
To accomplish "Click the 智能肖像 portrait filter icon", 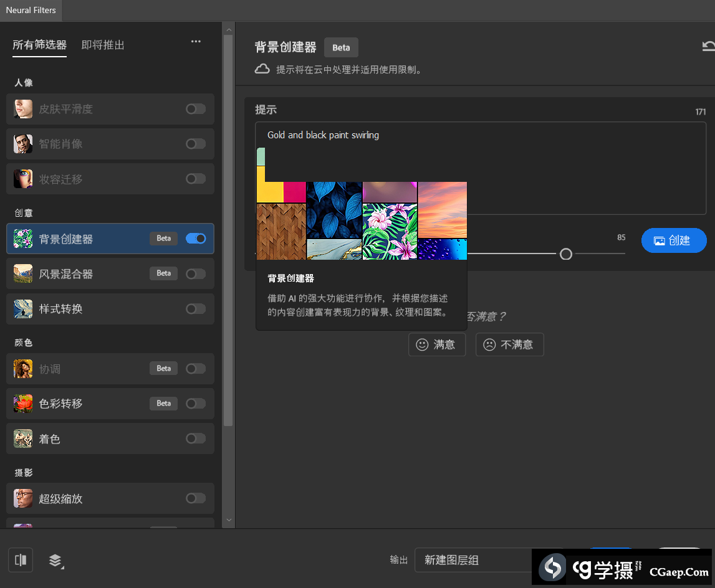I will tap(23, 144).
